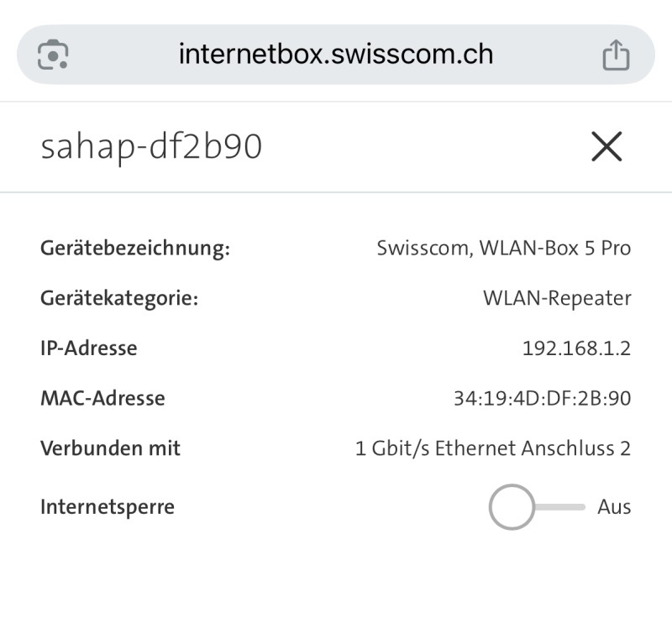Click the Gerätekategorie label
The width and height of the screenshot is (672, 644).
pyautogui.click(x=119, y=298)
